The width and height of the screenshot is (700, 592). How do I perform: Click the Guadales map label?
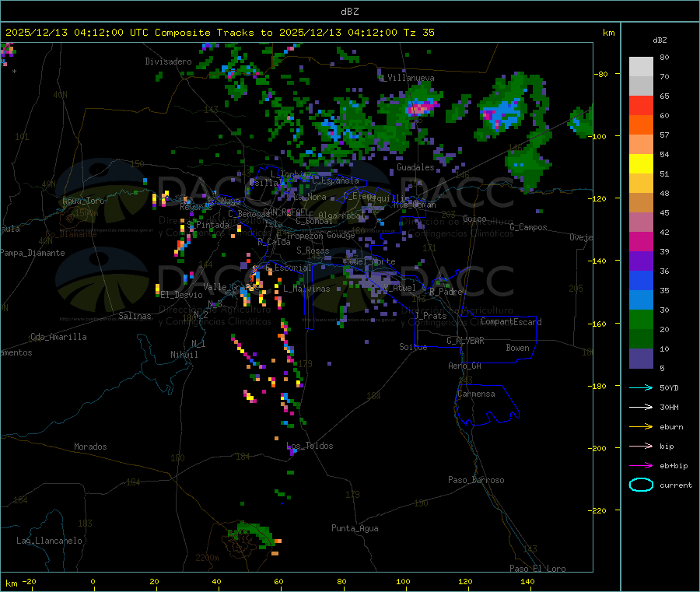click(x=415, y=167)
